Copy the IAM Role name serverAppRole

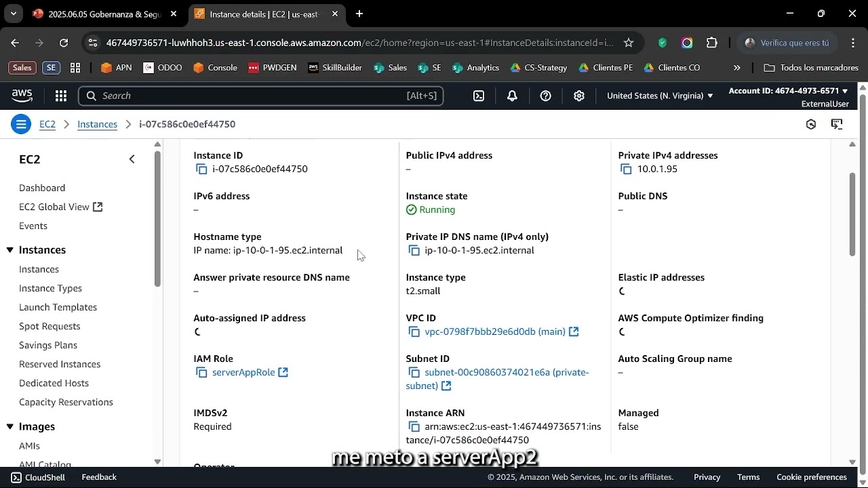pos(201,373)
